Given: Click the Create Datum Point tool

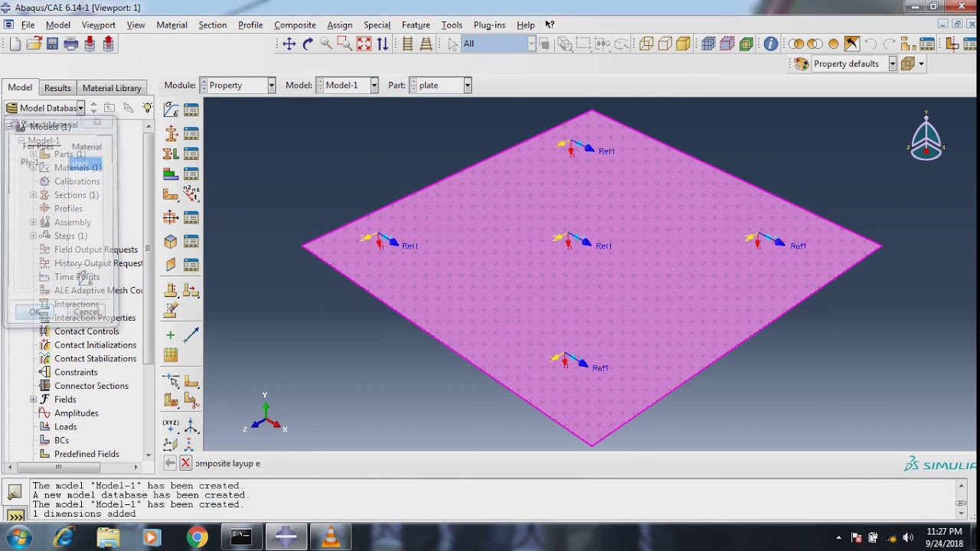Looking at the screenshot, I should click(x=171, y=426).
